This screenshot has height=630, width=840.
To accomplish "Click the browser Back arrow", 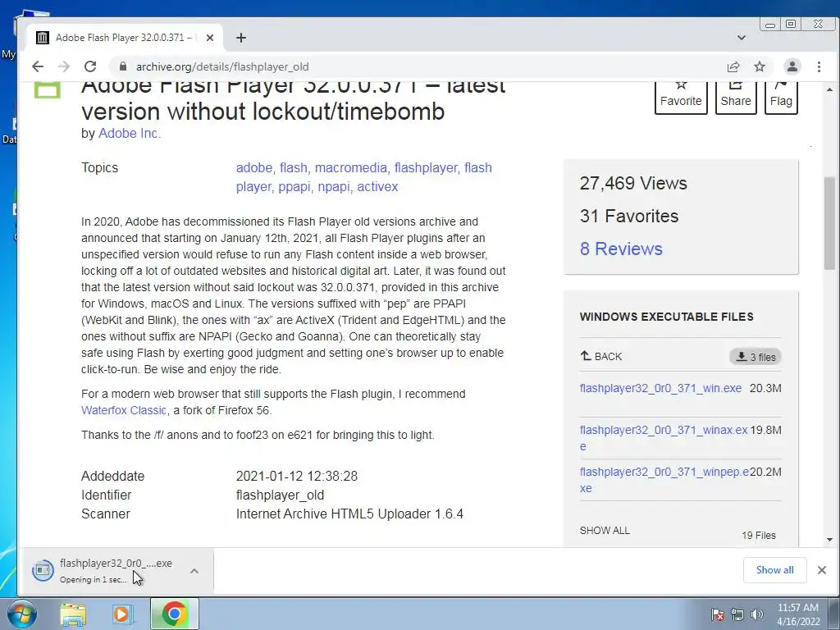I will [x=38, y=66].
